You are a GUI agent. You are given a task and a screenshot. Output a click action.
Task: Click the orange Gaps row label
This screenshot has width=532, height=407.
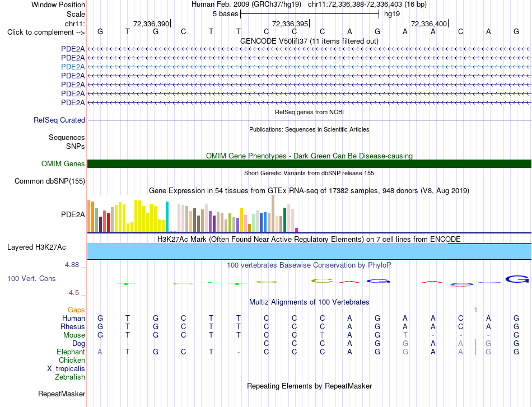click(76, 310)
